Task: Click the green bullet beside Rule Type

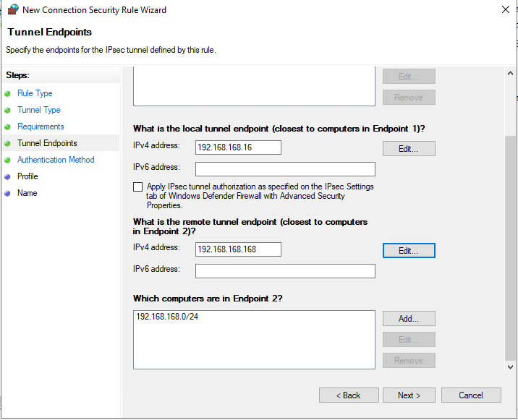Action: pos(8,93)
